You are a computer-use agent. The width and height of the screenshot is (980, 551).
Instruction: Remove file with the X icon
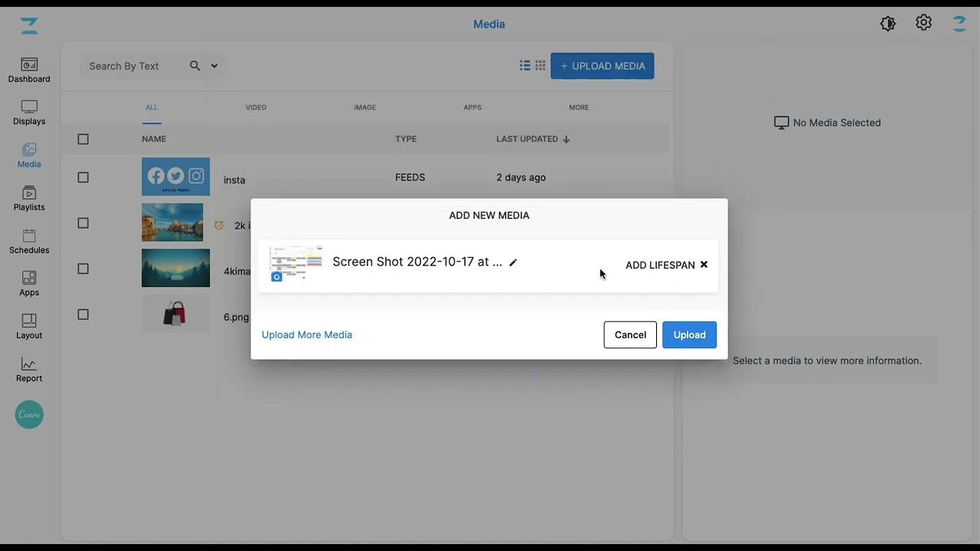704,265
